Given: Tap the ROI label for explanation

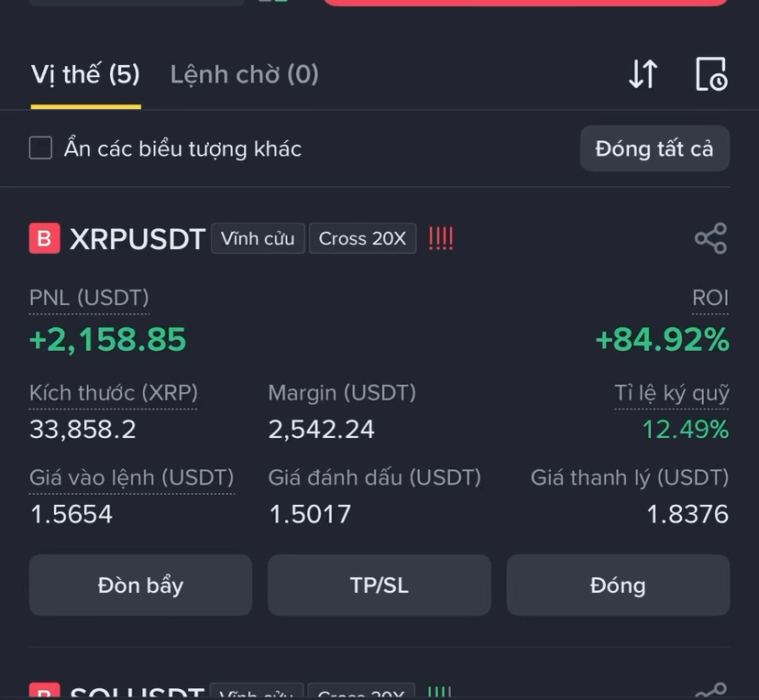Looking at the screenshot, I should [710, 298].
